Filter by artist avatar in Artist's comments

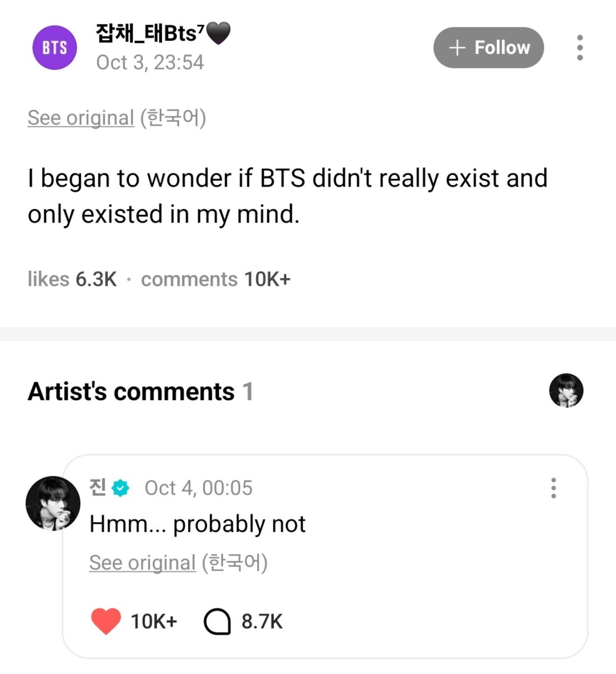[566, 390]
